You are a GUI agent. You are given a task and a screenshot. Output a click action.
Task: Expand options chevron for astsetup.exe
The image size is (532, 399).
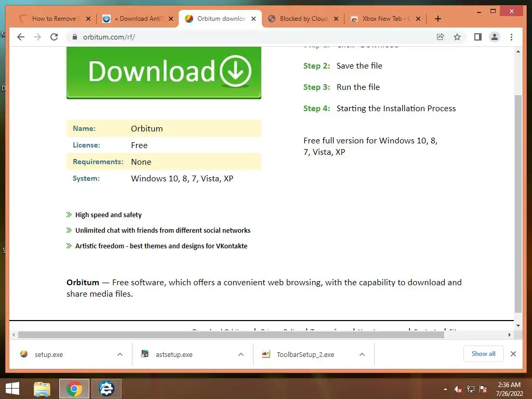(241, 354)
